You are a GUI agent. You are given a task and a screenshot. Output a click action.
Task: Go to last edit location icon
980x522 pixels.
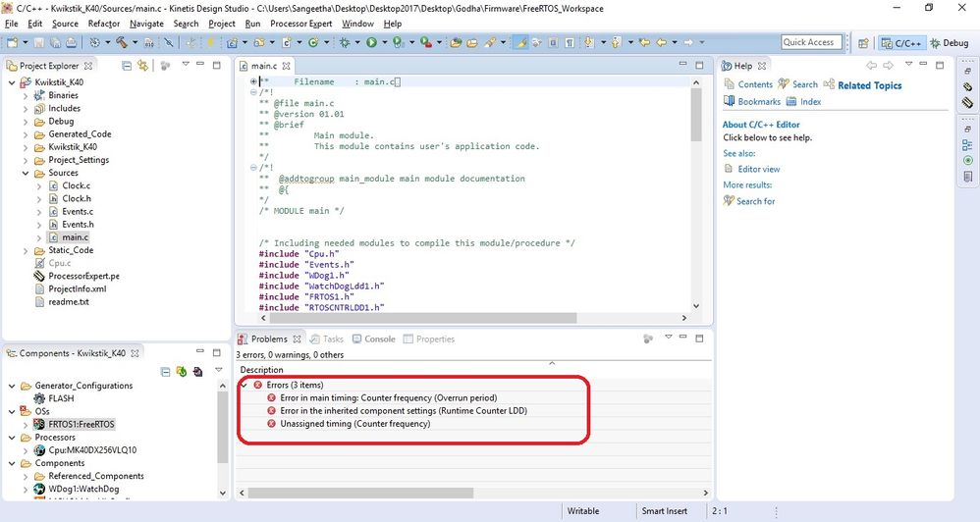coord(644,42)
